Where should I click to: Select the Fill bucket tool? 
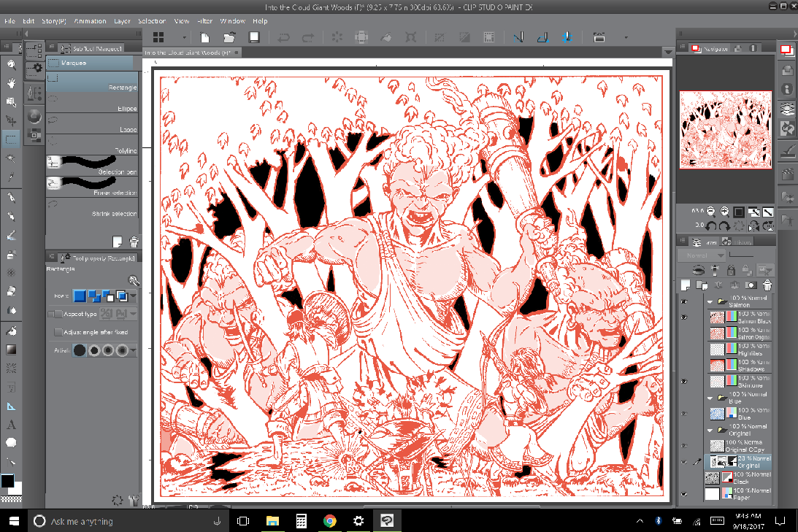11,331
